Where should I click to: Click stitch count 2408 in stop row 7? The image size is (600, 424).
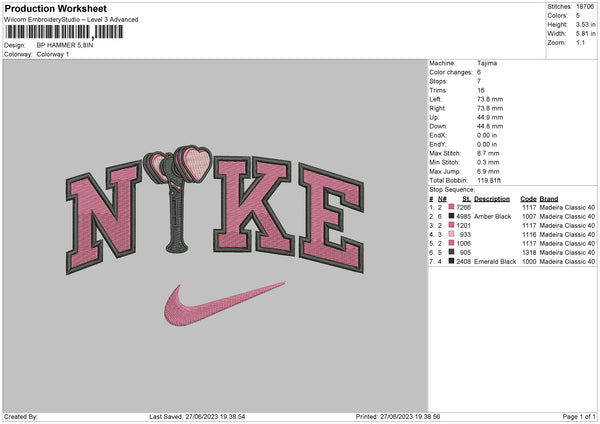[x=463, y=261]
